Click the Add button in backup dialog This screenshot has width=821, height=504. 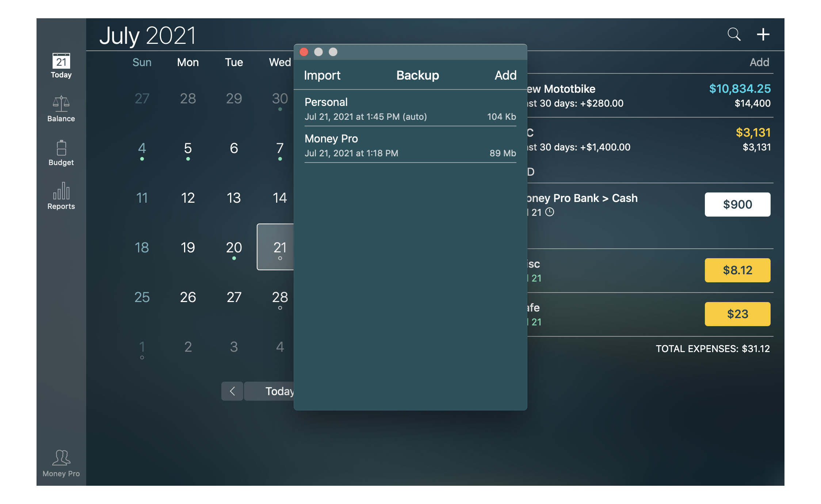(504, 75)
